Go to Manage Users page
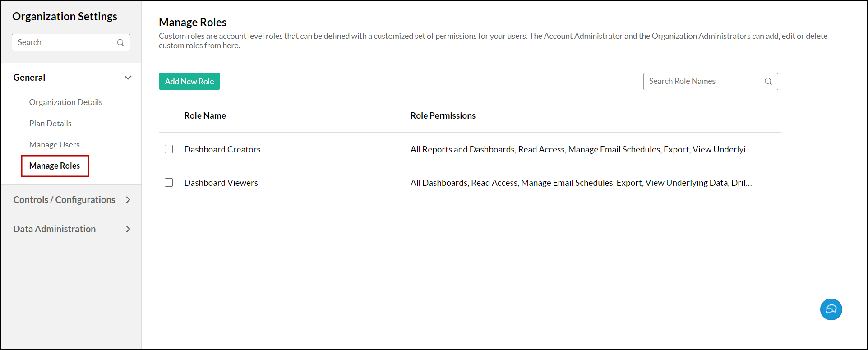This screenshot has height=350, width=868. [55, 145]
